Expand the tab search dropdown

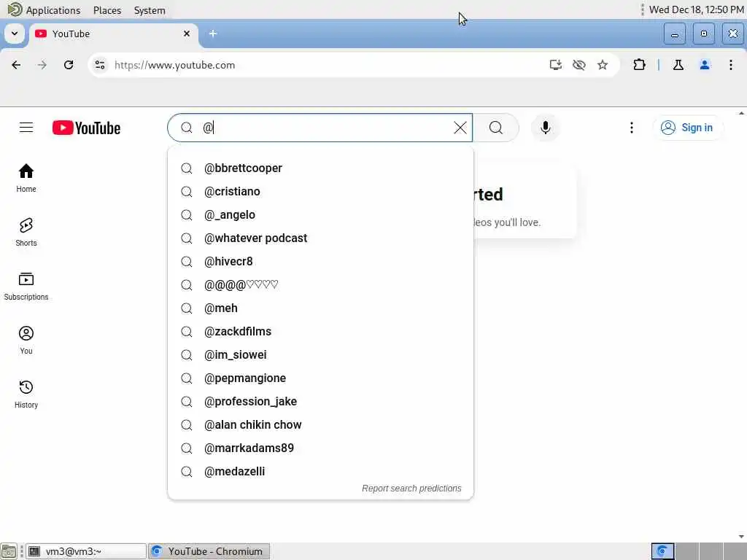click(15, 34)
